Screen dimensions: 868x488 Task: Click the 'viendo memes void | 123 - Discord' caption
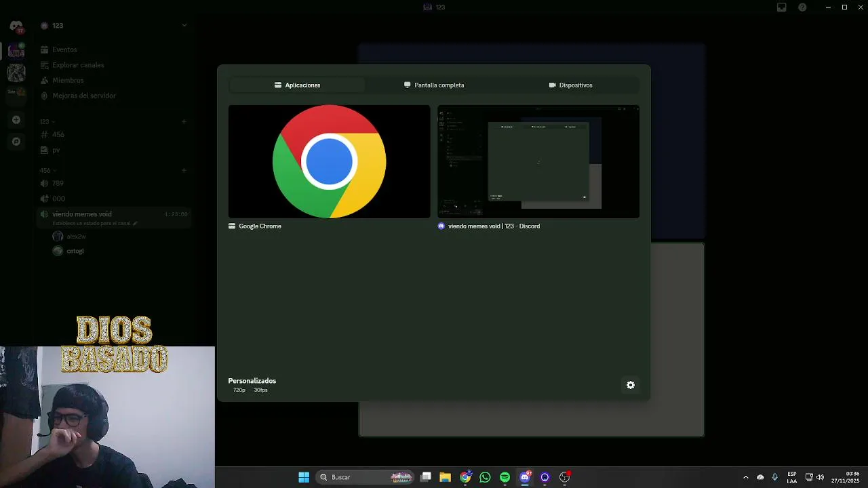click(494, 226)
